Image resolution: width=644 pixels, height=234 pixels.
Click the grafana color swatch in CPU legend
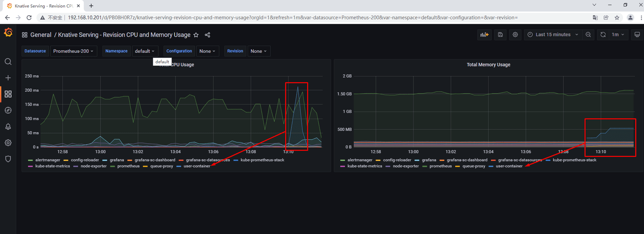(x=105, y=160)
